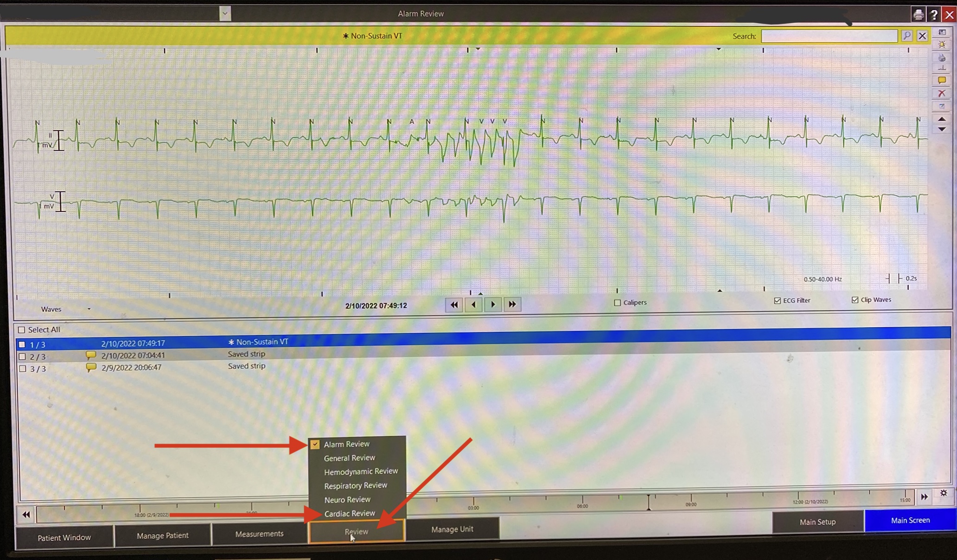
Task: Click the ECG waveform strip icon
Action: 942,68
